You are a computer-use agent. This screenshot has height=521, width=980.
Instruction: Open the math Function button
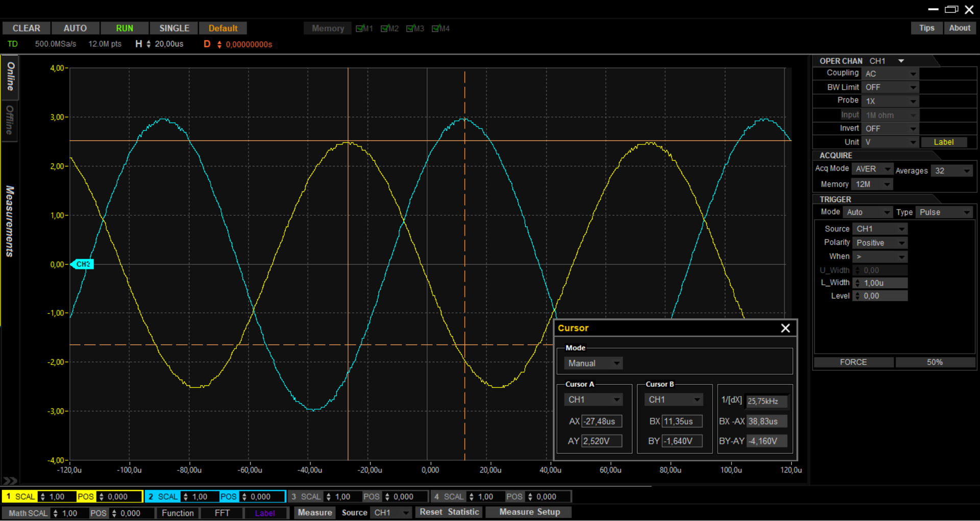point(178,513)
